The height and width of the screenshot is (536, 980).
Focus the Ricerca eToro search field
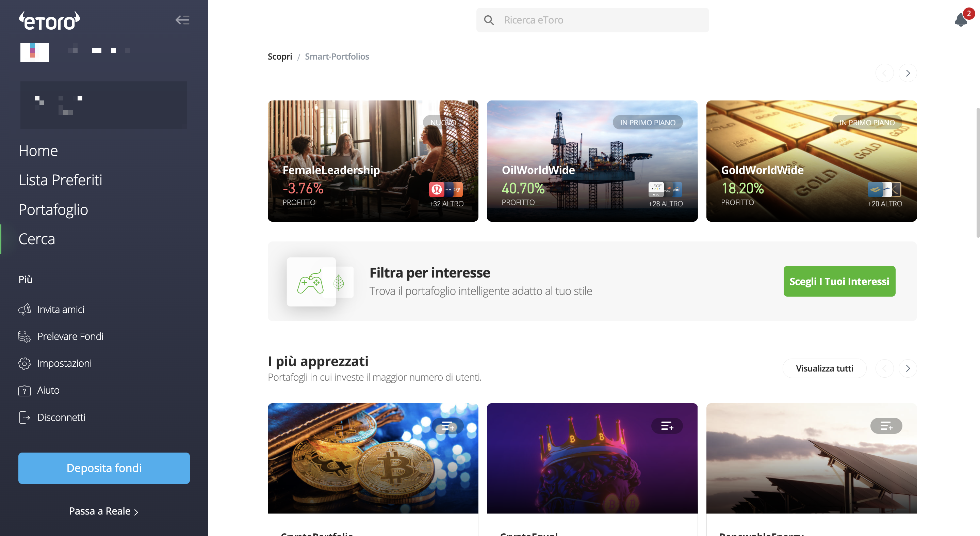coord(592,20)
